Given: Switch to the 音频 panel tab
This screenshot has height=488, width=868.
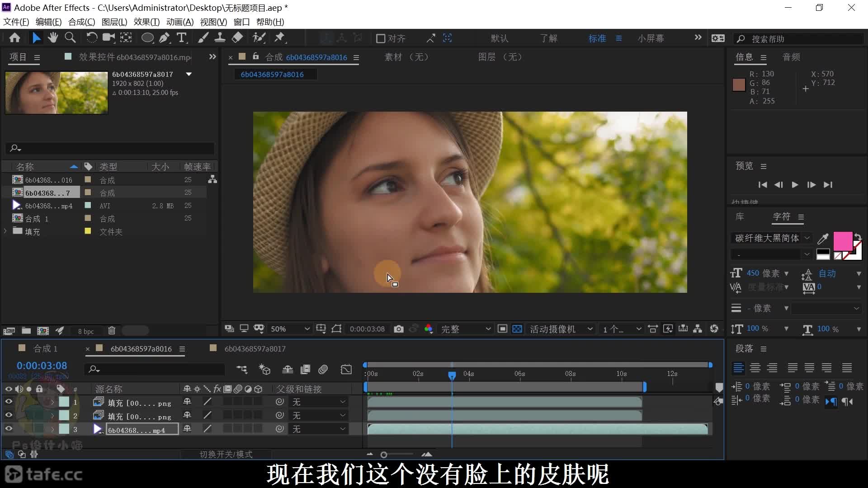Looking at the screenshot, I should coord(791,57).
